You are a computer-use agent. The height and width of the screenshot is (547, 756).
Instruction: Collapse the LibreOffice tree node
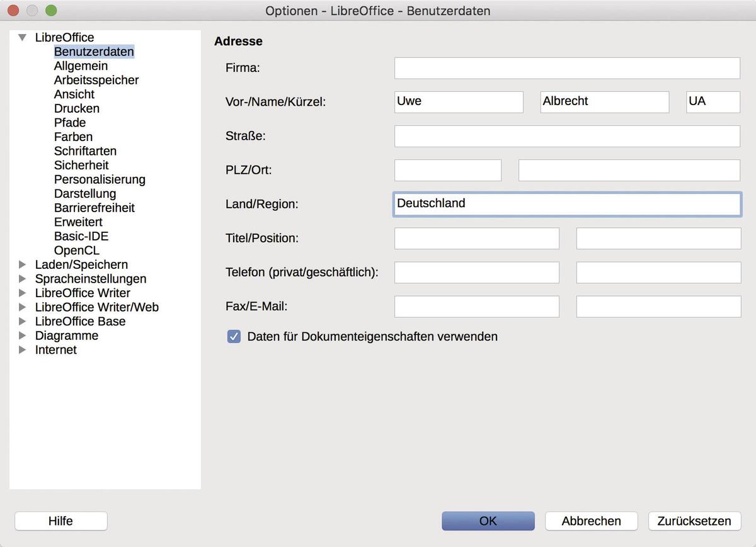pyautogui.click(x=23, y=38)
